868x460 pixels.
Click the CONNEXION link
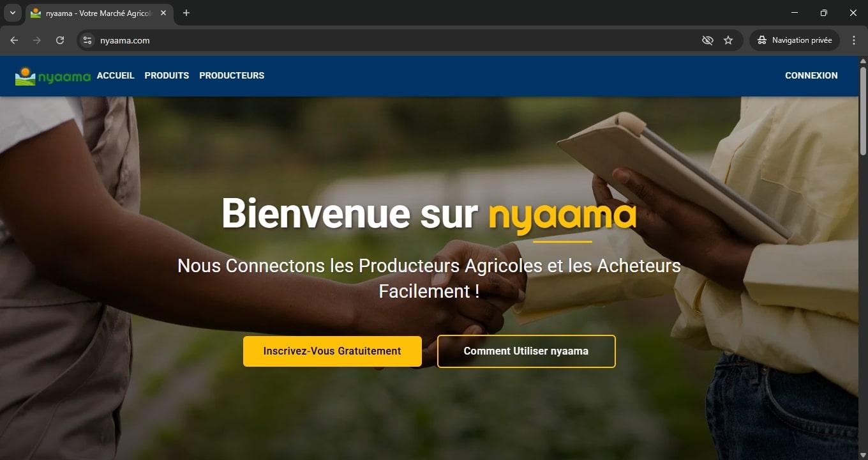[811, 75]
